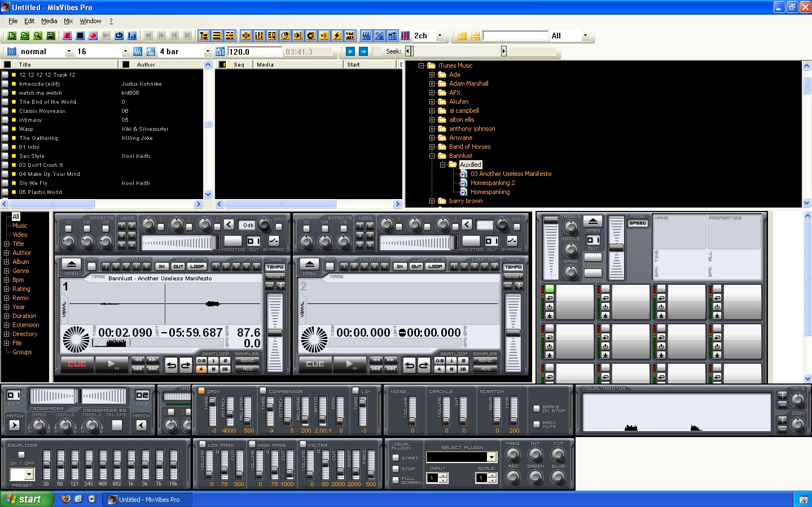Viewport: 812px width, 507px height.
Task: Click the speaker sound toolbar icon
Action: [x=324, y=36]
